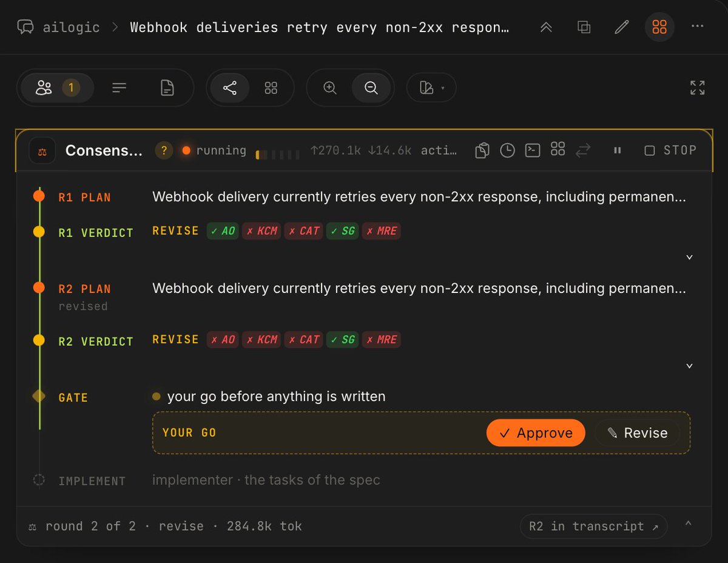Collapse the panel with the footer chevron up
This screenshot has width=728, height=563.
click(688, 524)
